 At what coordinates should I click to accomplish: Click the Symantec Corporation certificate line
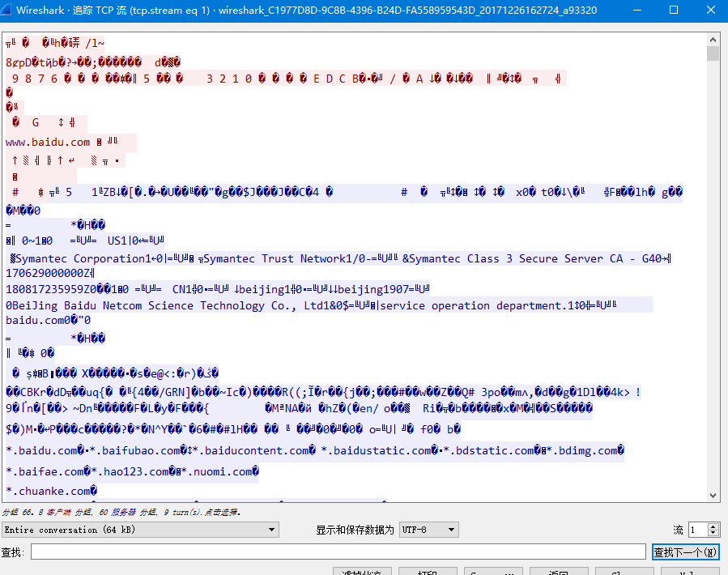point(340,258)
